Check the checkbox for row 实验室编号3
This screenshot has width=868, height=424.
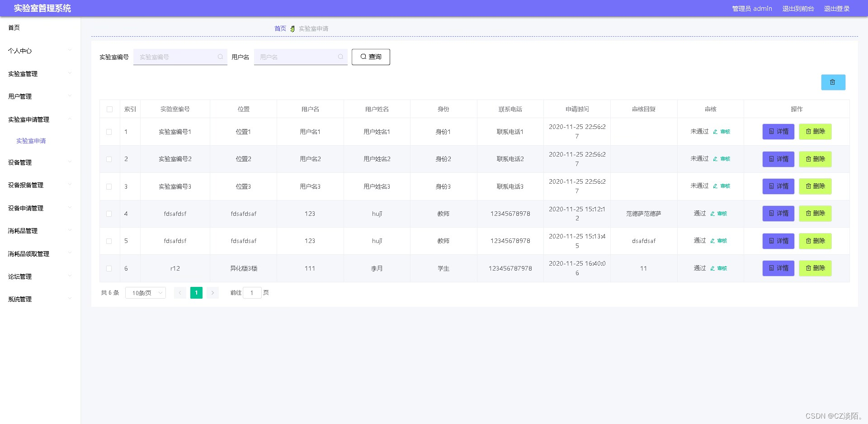[109, 186]
